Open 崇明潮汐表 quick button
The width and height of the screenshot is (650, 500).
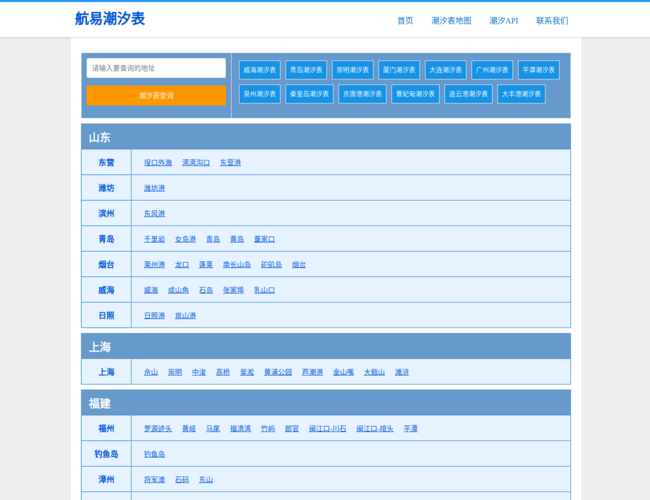[x=352, y=70]
